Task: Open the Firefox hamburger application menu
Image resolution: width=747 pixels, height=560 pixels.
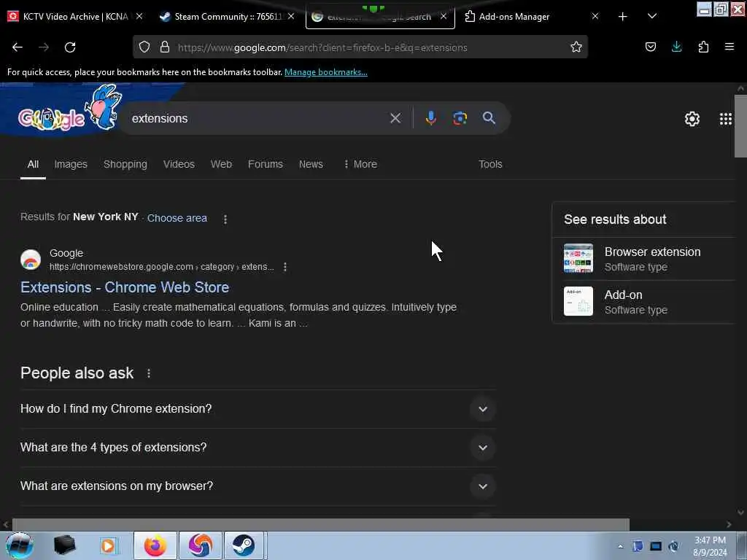Action: pyautogui.click(x=729, y=47)
